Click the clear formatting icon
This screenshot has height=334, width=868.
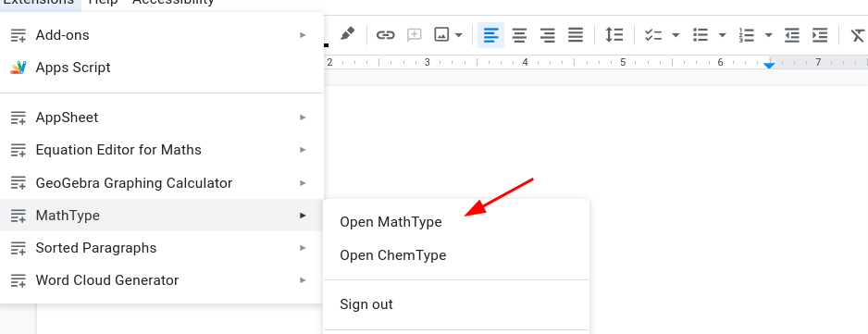point(858,35)
